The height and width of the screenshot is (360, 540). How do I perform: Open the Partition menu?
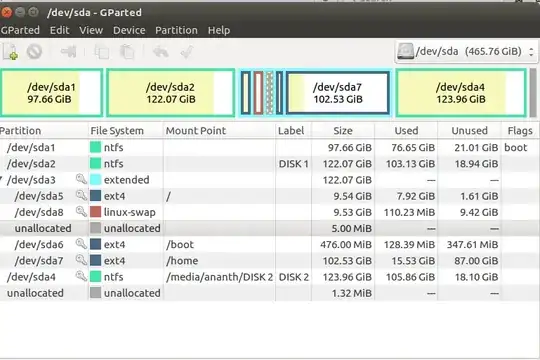(x=176, y=30)
